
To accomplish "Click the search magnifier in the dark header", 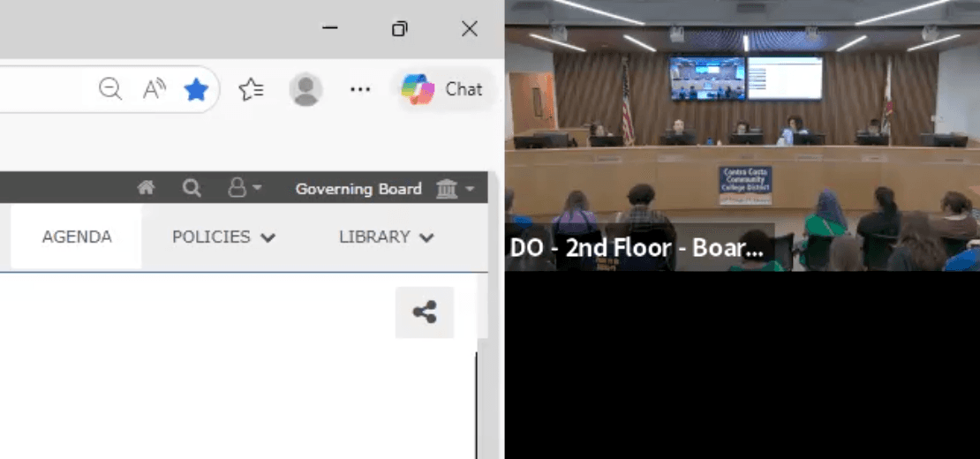I will click(192, 188).
